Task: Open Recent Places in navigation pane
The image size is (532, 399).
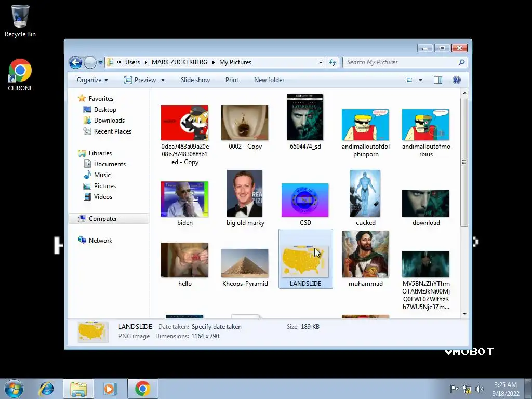Action: pyautogui.click(x=112, y=131)
